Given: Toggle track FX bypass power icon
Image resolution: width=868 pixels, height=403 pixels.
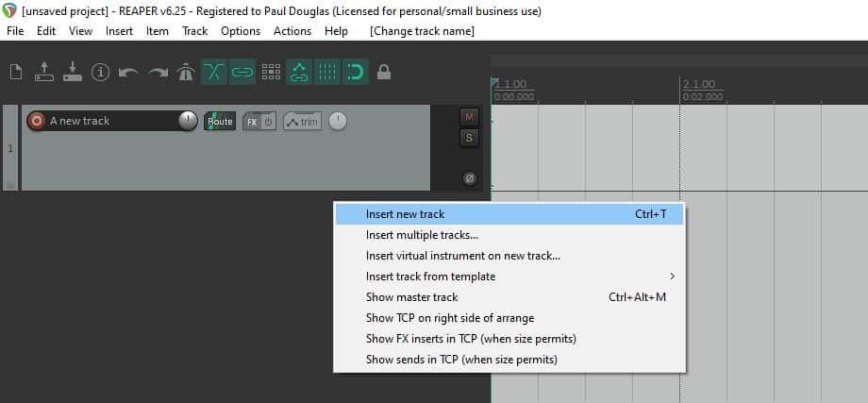Looking at the screenshot, I should point(268,122).
